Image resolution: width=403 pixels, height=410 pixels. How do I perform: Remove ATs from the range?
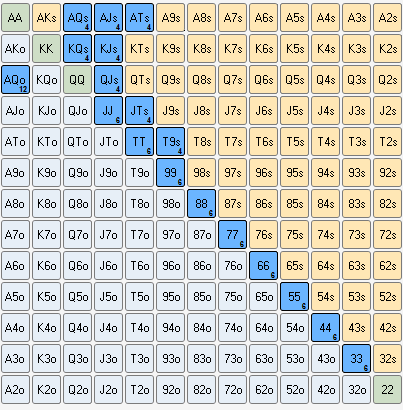click(x=139, y=18)
